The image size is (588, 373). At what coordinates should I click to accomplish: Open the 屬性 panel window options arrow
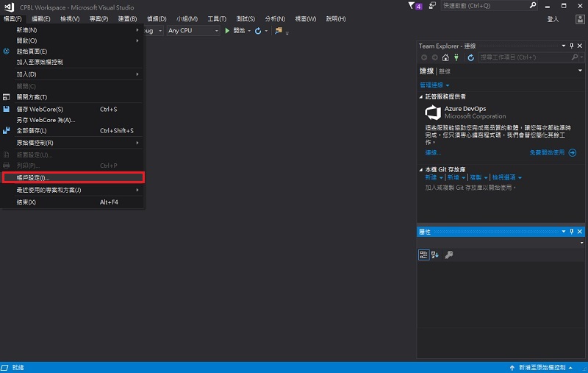(x=564, y=232)
